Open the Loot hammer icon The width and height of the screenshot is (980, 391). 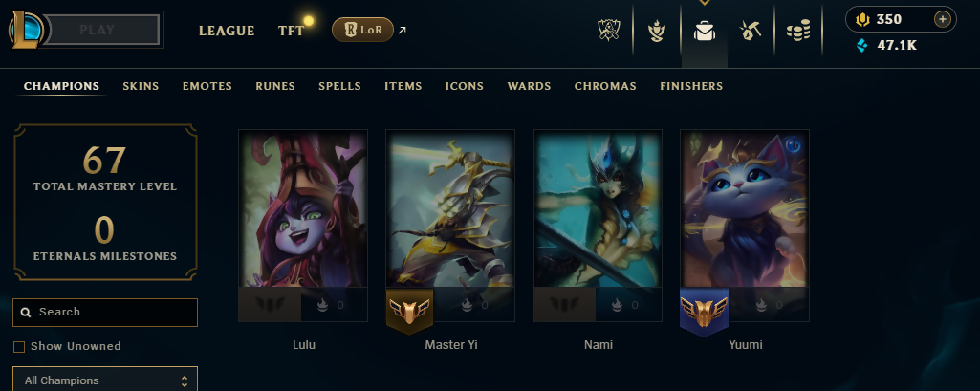(x=750, y=31)
